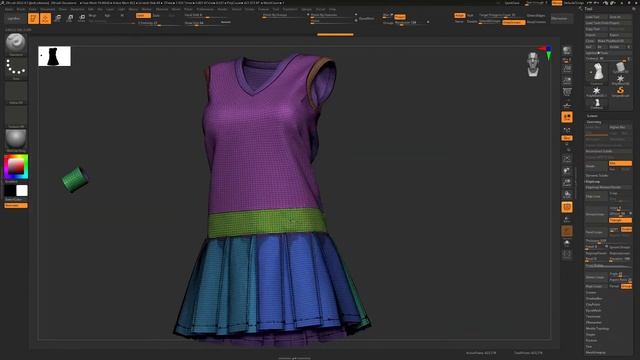Click the Zoom canvas icon on right shelf
640x360 pixels.
click(x=567, y=80)
